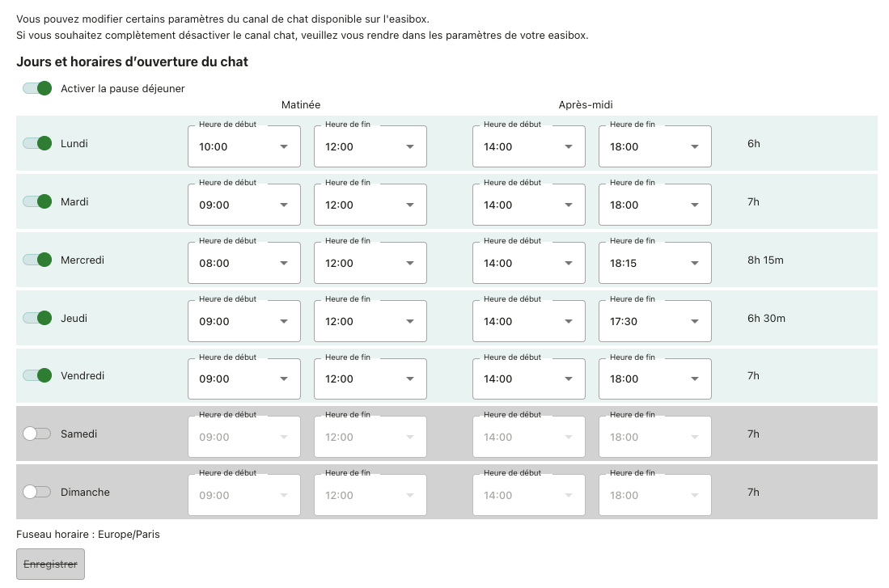The width and height of the screenshot is (889, 588).
Task: Click arrow on Jeudi afternoon start time
Action: point(569,321)
